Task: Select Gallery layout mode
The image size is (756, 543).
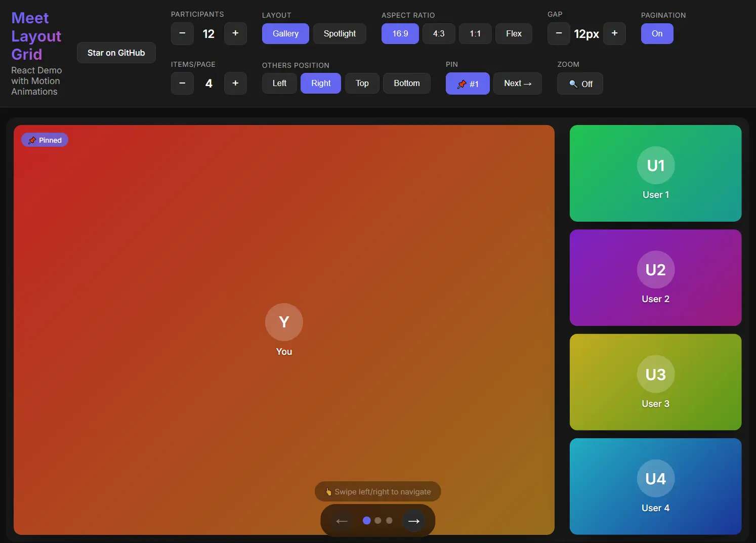Action: 285,34
